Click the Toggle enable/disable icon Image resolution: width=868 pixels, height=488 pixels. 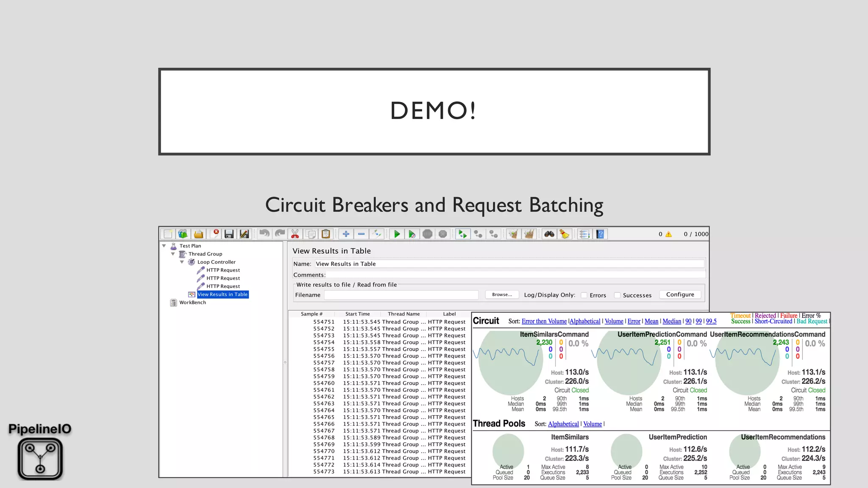pyautogui.click(x=376, y=234)
